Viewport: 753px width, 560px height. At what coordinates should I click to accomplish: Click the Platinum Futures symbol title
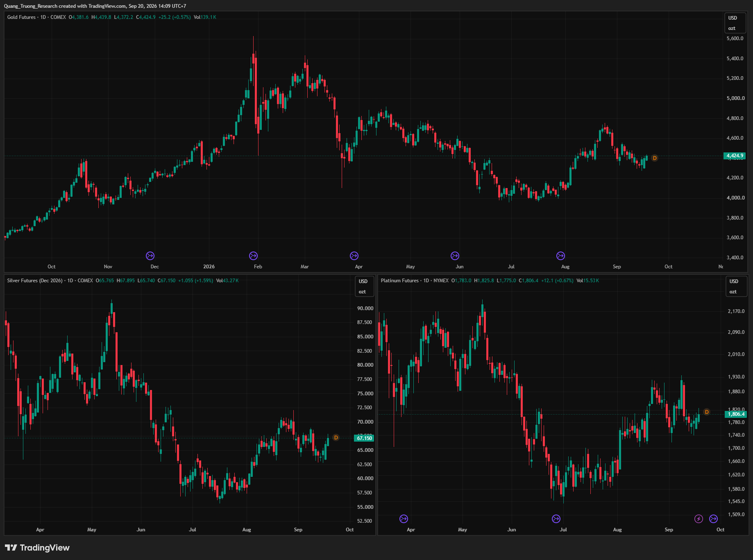point(399,281)
